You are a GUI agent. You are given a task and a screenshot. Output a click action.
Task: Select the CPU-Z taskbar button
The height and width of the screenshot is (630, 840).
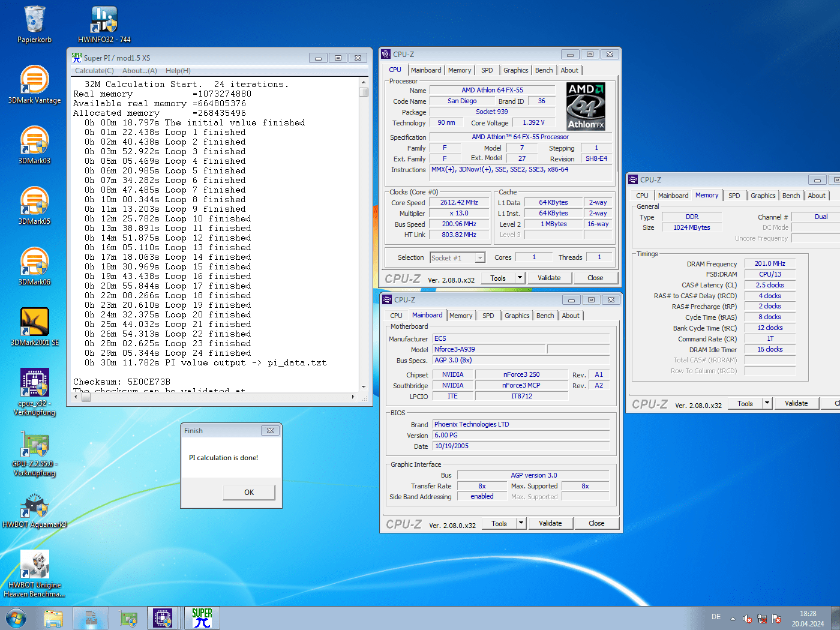[x=163, y=618]
